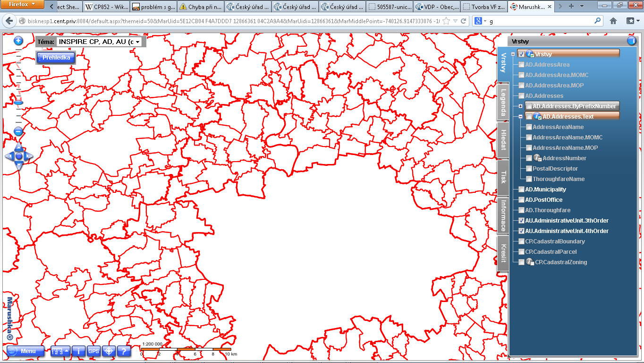
Task: Zoom out with the minus button
Action: (18, 131)
